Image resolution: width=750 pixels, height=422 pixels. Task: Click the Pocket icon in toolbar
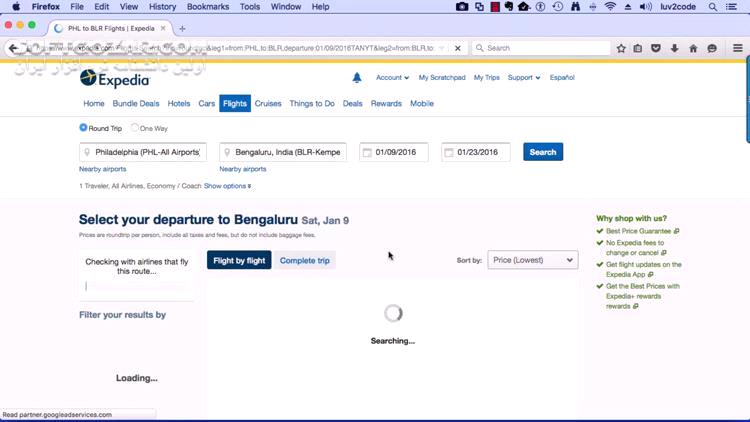(656, 48)
